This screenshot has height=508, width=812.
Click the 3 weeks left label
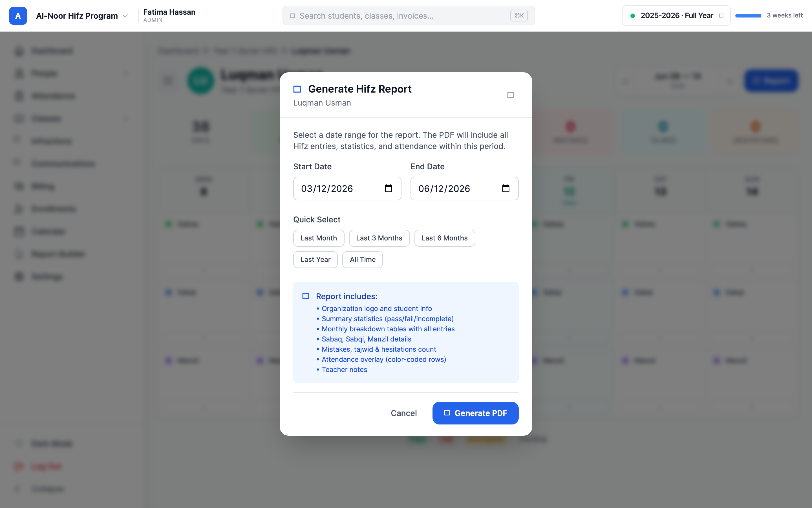pyautogui.click(x=784, y=16)
